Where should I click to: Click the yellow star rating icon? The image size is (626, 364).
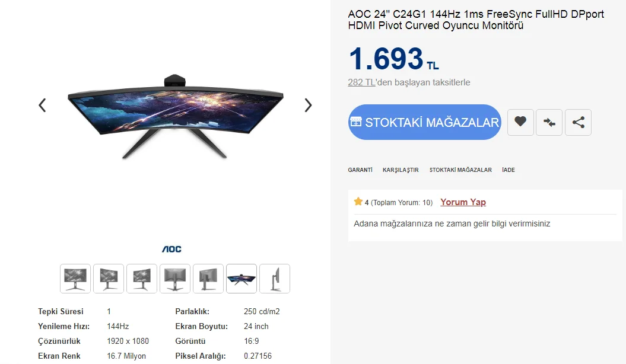click(358, 202)
